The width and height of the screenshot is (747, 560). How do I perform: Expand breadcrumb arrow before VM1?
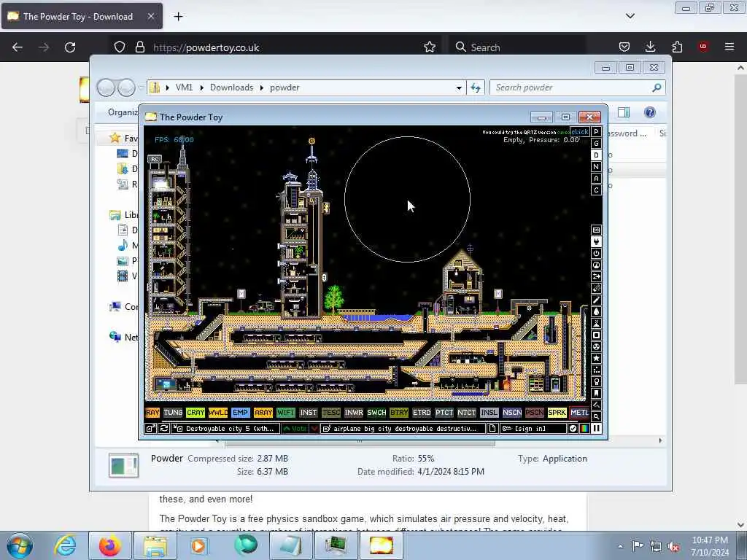167,87
